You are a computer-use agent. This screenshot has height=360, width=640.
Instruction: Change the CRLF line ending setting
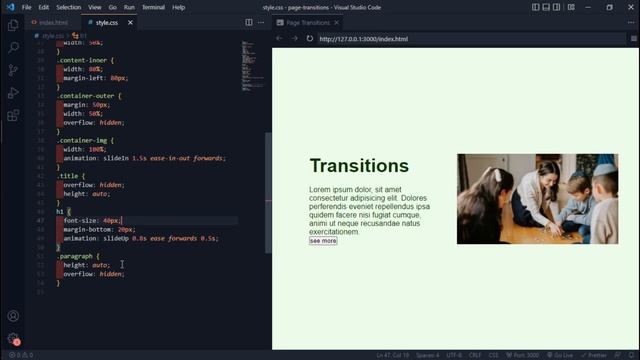pos(475,355)
